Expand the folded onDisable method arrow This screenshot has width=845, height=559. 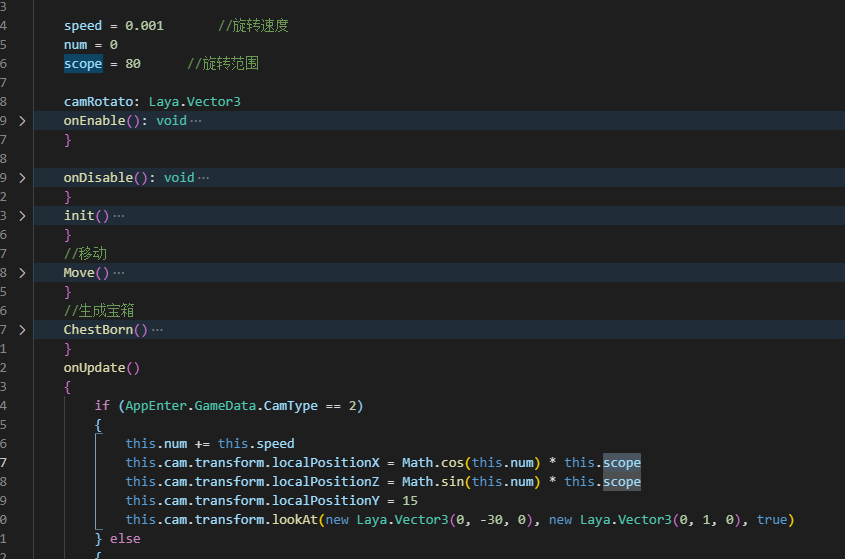[22, 178]
